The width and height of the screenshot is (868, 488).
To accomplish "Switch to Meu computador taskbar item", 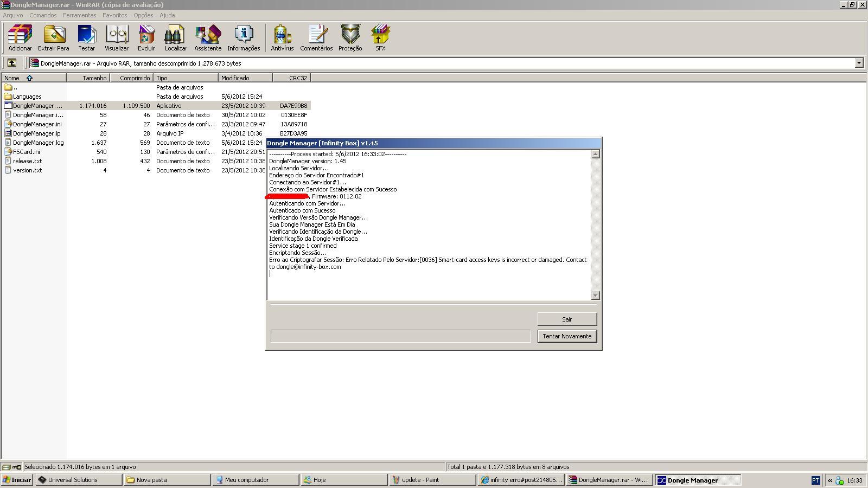I will [256, 480].
